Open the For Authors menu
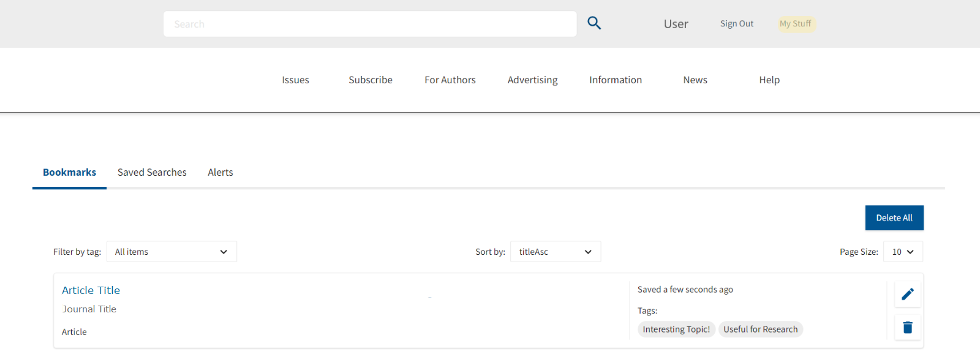The height and width of the screenshot is (354, 980). pos(450,80)
